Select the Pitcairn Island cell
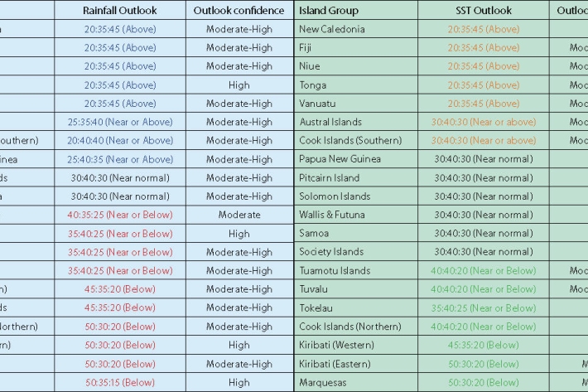The image size is (588, 392). coord(330,177)
